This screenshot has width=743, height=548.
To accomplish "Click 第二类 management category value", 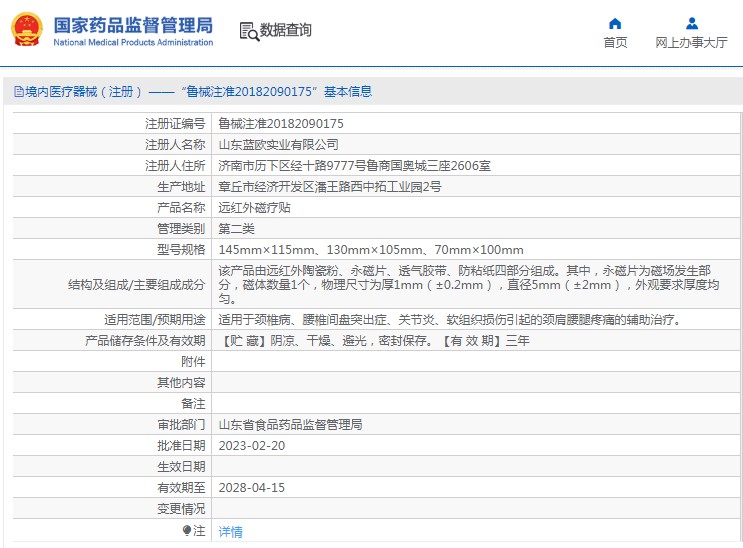I will 236,229.
